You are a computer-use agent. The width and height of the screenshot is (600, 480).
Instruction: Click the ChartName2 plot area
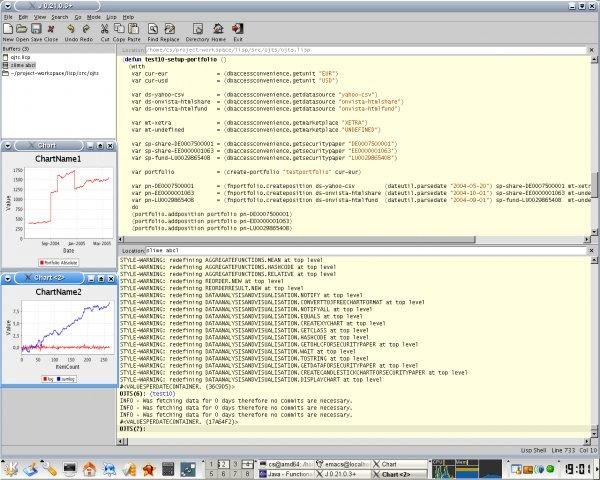point(67,327)
